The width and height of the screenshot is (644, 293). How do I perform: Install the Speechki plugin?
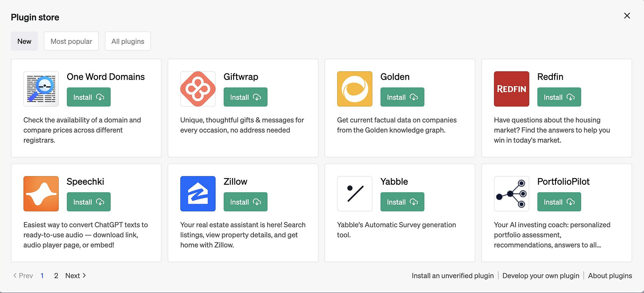pos(88,202)
